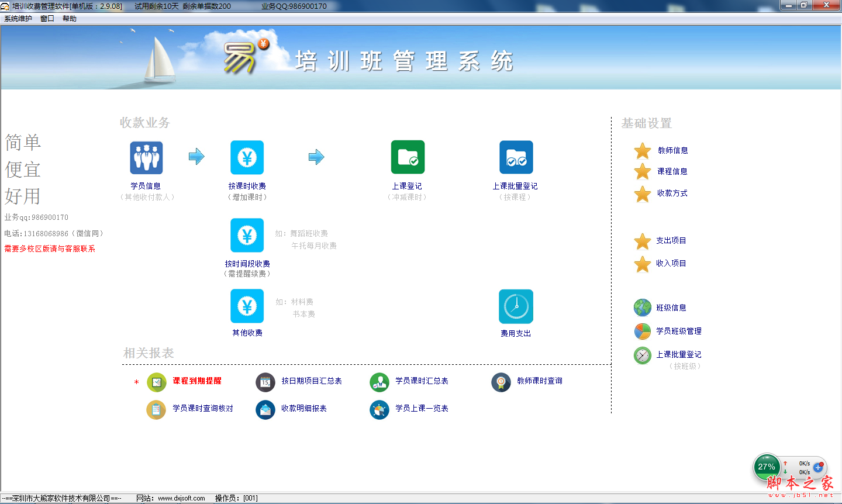Click the 费用支出 label text
This screenshot has width=842, height=504.
[x=516, y=333]
